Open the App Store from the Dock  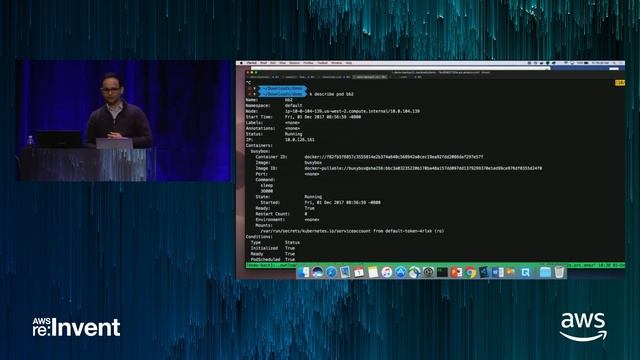pyautogui.click(x=400, y=272)
